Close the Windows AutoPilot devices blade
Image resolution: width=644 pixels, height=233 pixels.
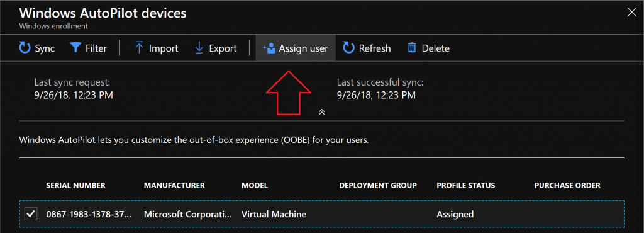(631, 13)
